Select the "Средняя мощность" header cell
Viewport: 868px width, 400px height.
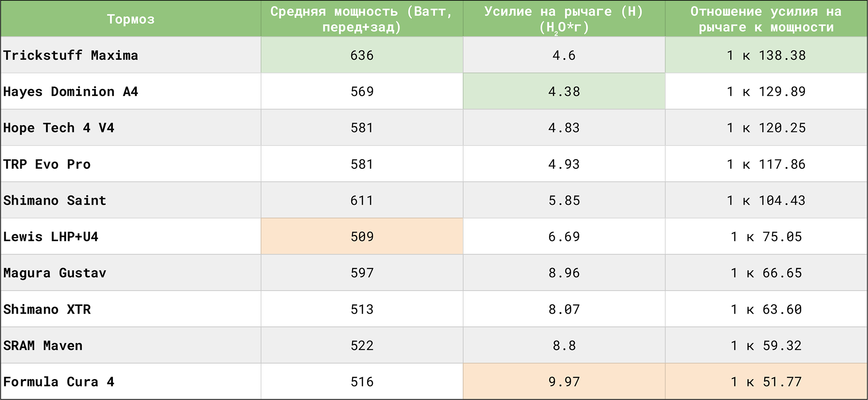pyautogui.click(x=362, y=19)
